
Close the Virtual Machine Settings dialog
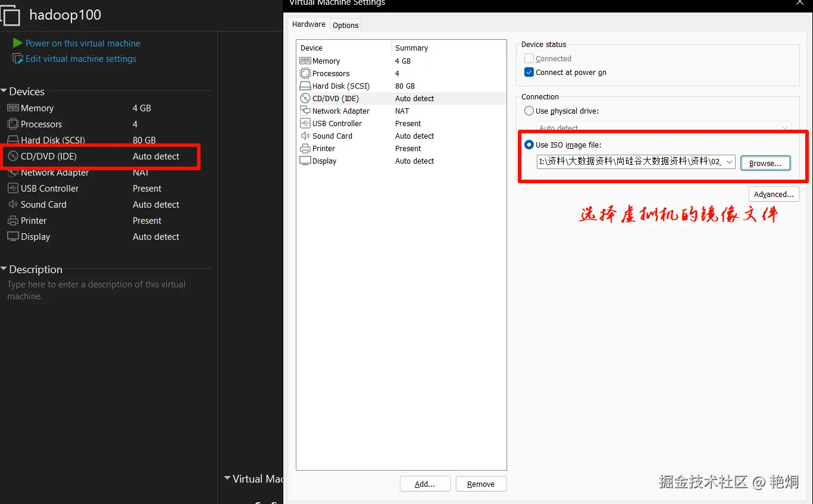click(801, 3)
